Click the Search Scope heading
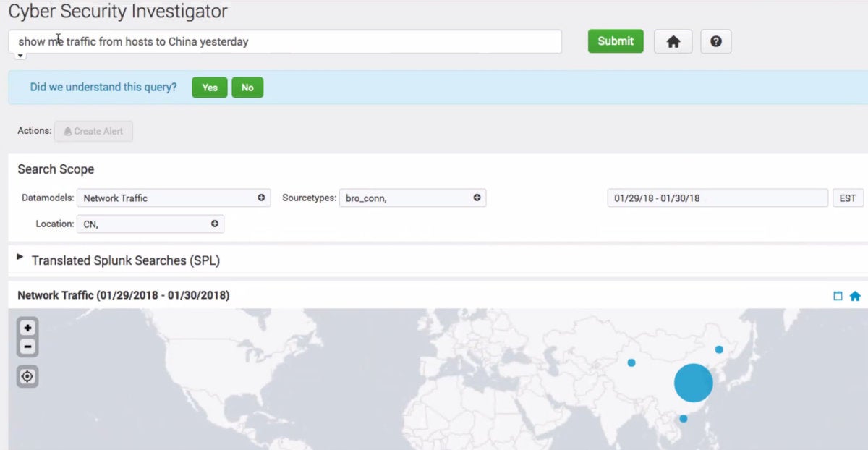The width and height of the screenshot is (868, 450). pos(56,169)
